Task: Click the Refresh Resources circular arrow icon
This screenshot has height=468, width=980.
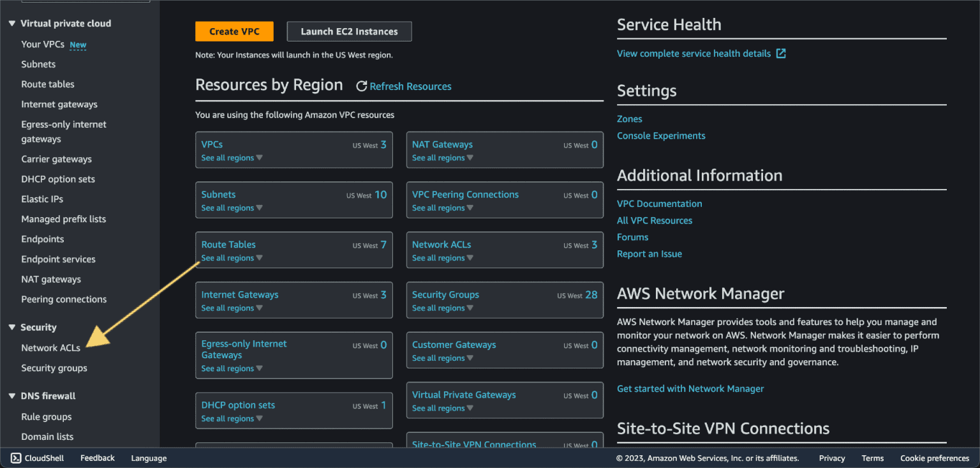Action: pos(362,86)
